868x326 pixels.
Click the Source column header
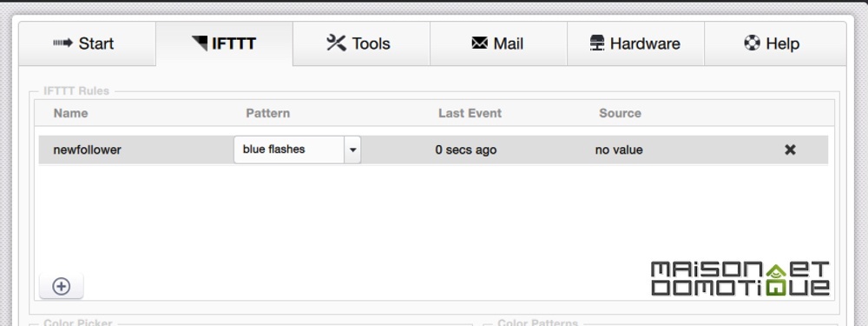[x=620, y=113]
